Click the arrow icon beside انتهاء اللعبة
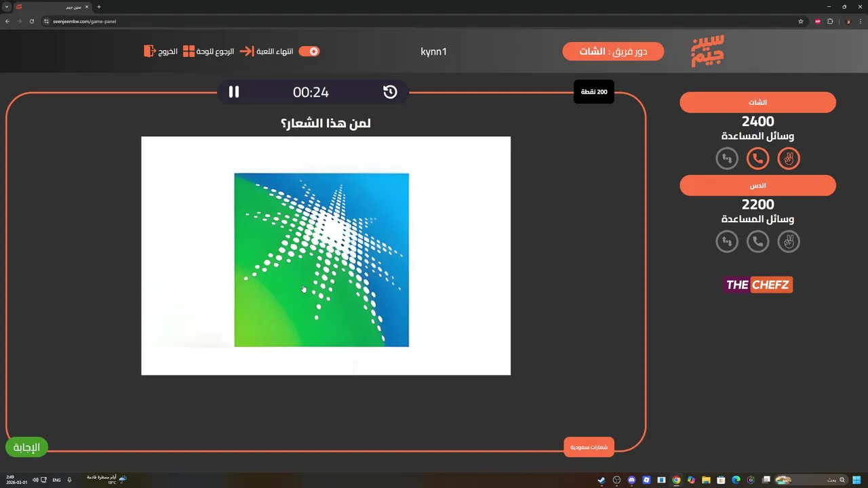 pos(247,52)
